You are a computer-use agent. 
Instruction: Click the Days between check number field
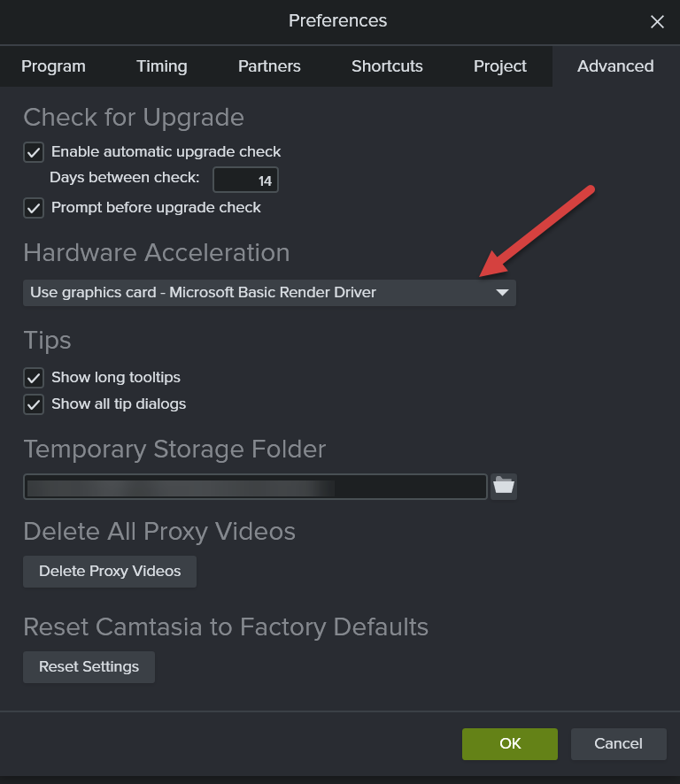pos(246,181)
